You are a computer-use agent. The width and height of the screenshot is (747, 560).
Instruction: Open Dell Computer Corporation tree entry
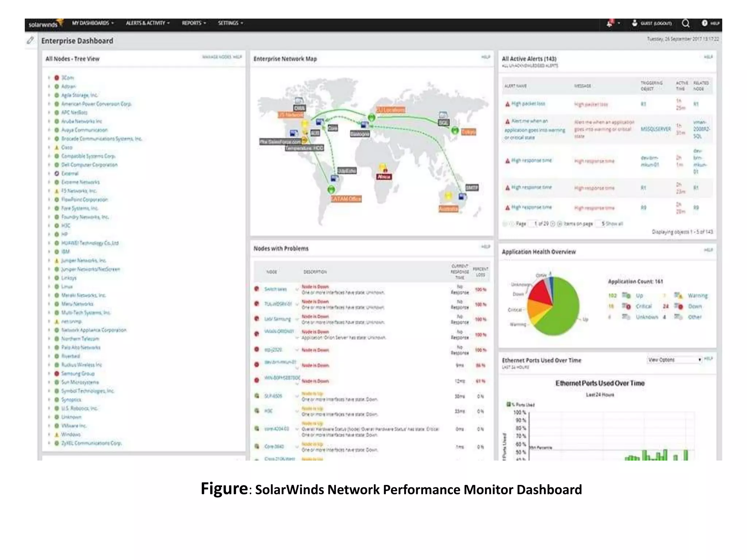(89, 165)
